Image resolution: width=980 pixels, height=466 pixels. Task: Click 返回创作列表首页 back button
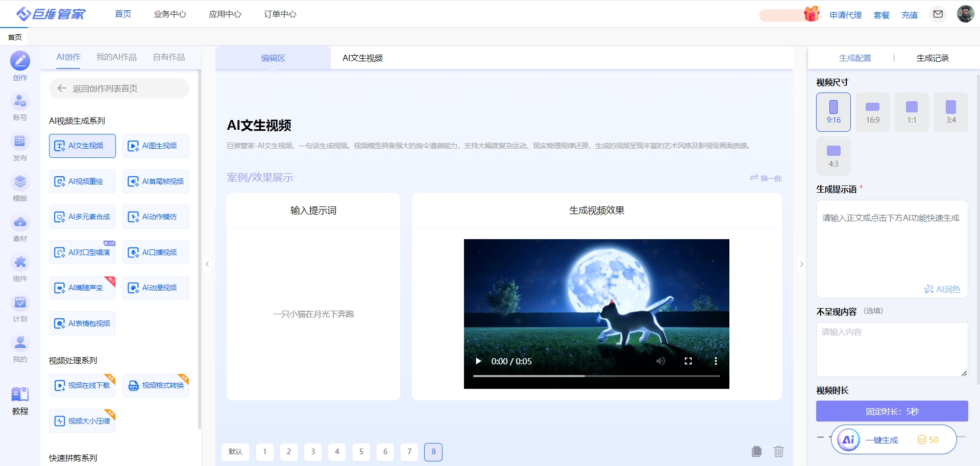click(119, 88)
